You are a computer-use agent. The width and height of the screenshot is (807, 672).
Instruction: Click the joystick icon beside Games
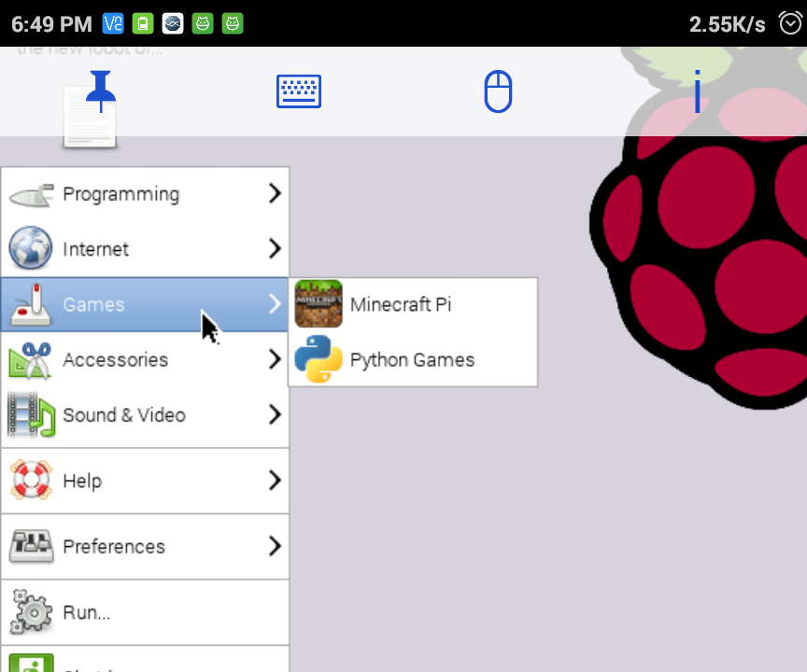[x=31, y=304]
